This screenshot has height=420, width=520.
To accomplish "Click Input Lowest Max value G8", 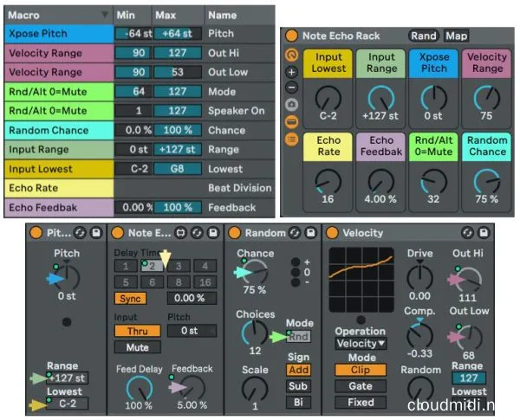I will point(178,169).
